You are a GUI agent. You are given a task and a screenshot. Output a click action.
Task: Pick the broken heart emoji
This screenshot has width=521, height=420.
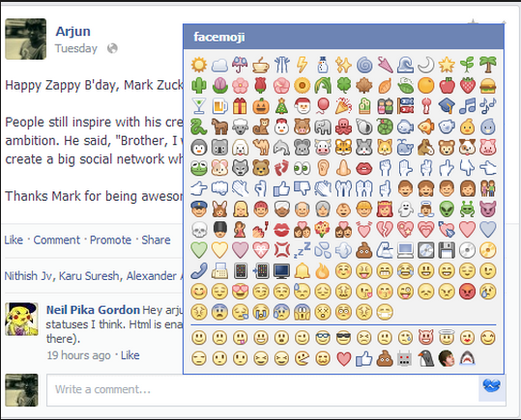click(385, 230)
